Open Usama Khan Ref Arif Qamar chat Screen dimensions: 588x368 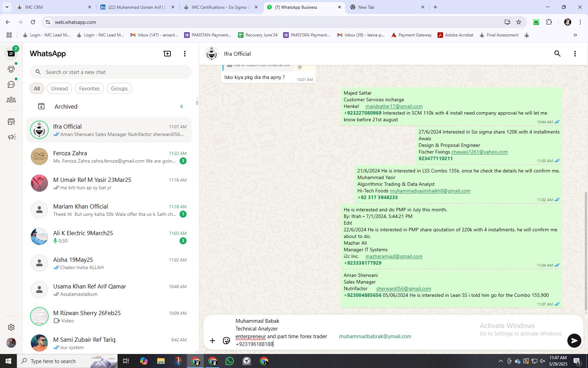point(109,290)
